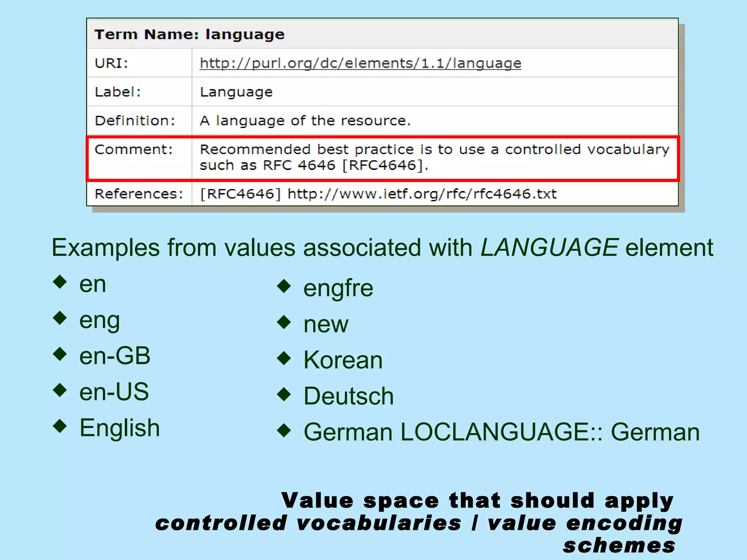The image size is (747, 560).
Task: Select 'German LOCLANGUAGE:: German' bullet item
Action: click(502, 432)
